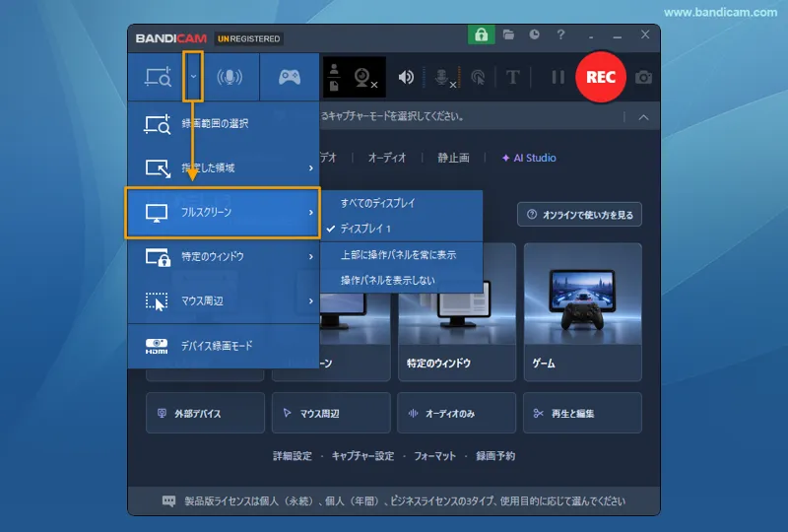Click the green lock icon
This screenshot has width=788, height=532.
(481, 35)
